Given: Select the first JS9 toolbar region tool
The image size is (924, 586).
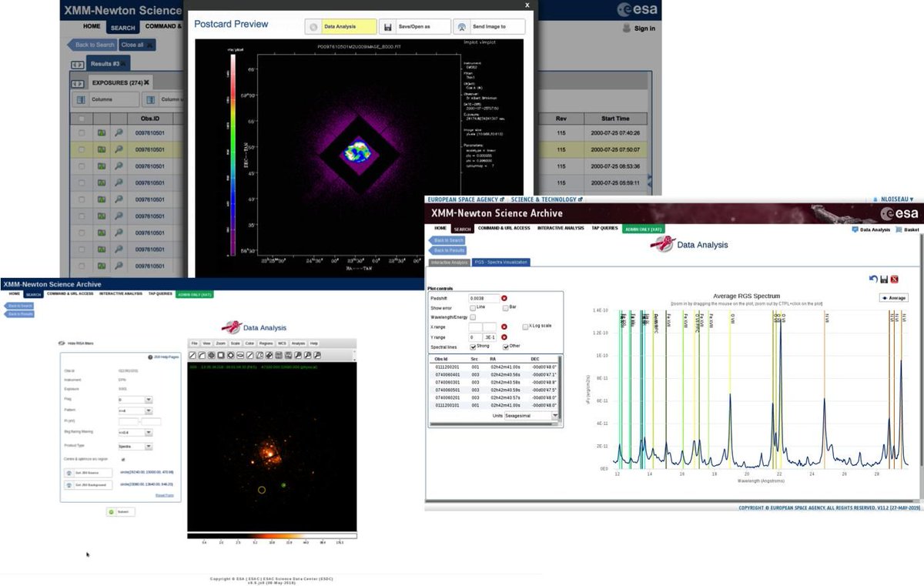Looking at the screenshot, I should pyautogui.click(x=192, y=355).
